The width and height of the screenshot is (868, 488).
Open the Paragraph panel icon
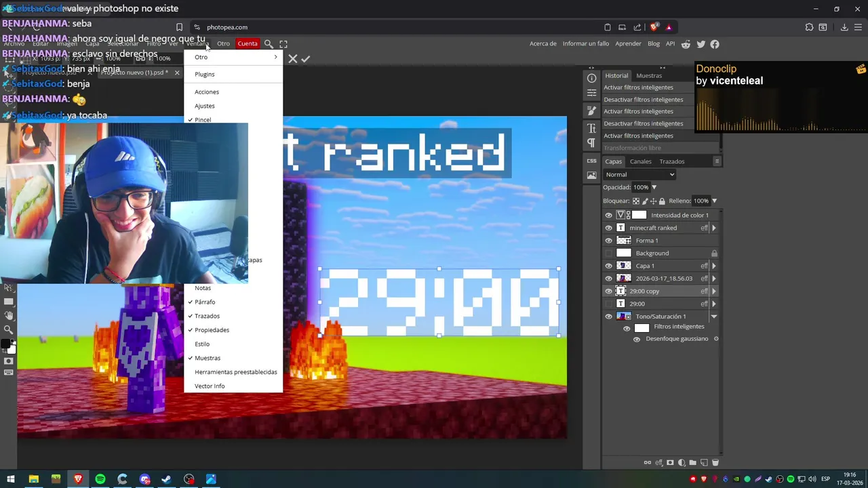point(591,142)
